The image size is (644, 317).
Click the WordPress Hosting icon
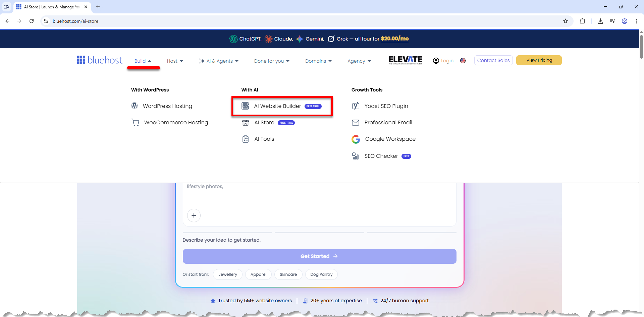pyautogui.click(x=135, y=106)
